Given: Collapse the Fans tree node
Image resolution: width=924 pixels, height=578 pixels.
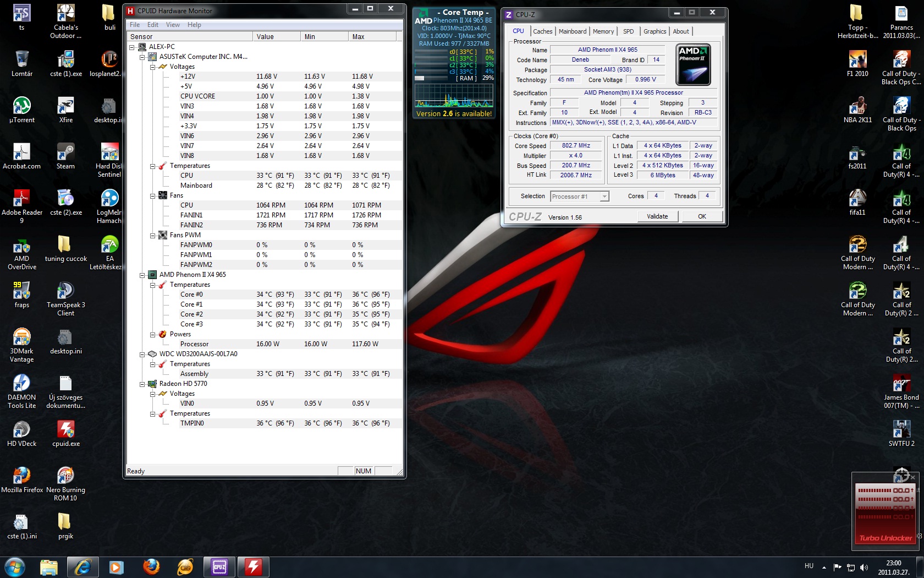Looking at the screenshot, I should 153,195.
